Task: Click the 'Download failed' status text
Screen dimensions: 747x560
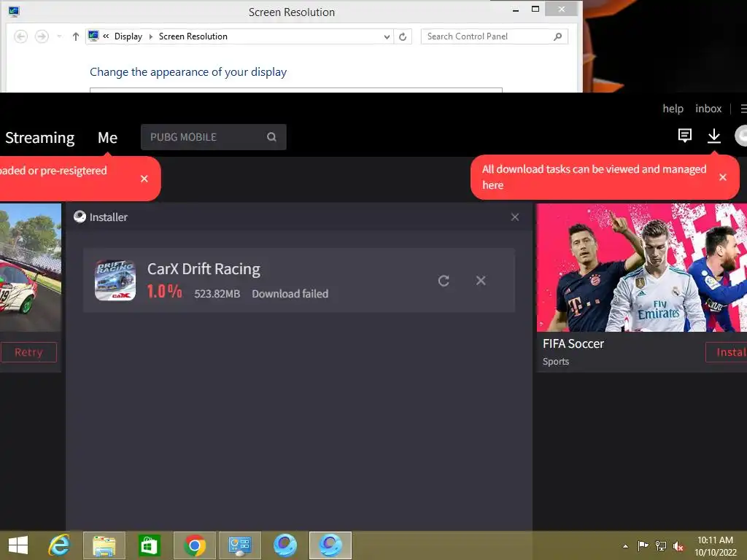Action: point(290,294)
